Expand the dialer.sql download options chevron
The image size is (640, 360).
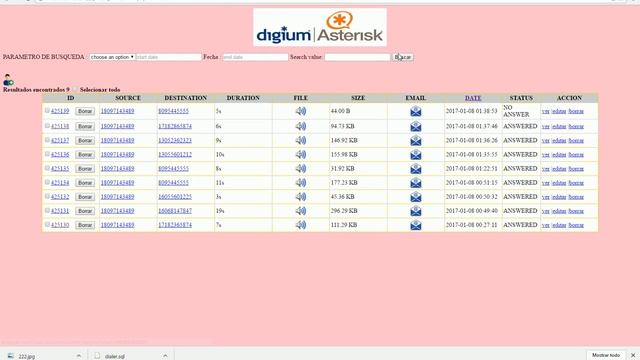165,356
